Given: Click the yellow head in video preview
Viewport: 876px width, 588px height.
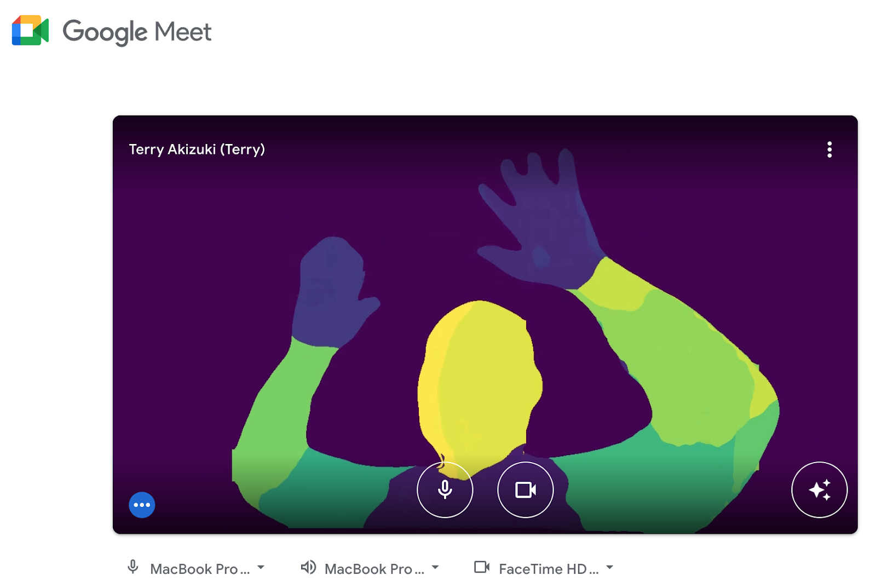Looking at the screenshot, I should [480, 383].
